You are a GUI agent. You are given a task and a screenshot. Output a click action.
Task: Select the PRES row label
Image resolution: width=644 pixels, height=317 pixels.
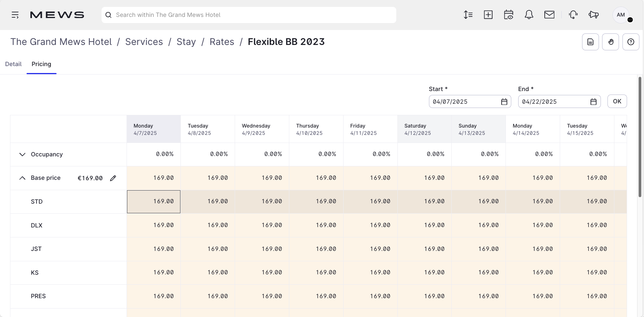(x=38, y=296)
